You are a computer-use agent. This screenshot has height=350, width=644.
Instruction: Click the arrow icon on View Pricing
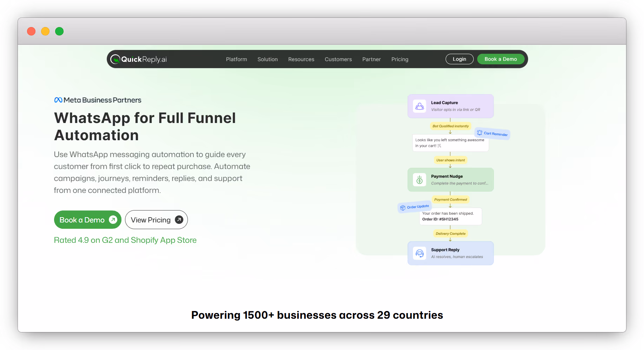point(179,220)
